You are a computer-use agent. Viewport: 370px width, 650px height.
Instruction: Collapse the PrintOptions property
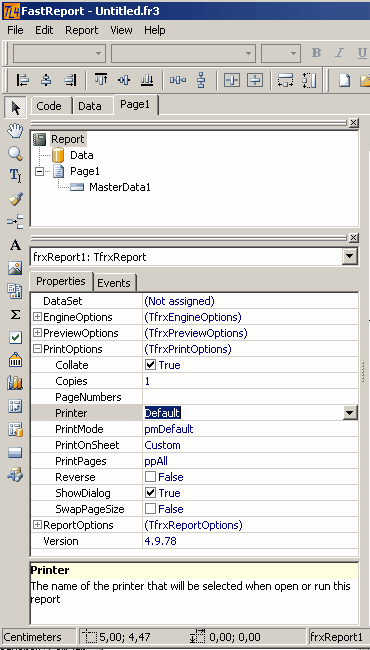click(x=37, y=349)
